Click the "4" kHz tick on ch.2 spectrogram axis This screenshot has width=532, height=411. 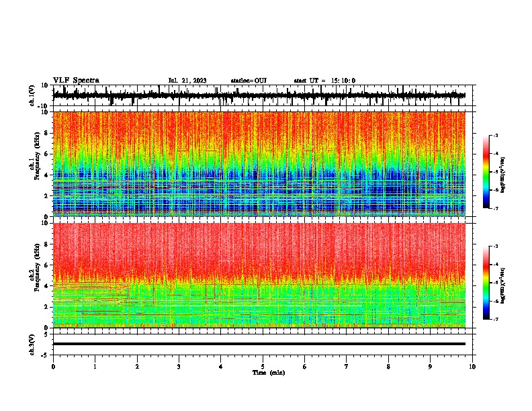(x=46, y=286)
